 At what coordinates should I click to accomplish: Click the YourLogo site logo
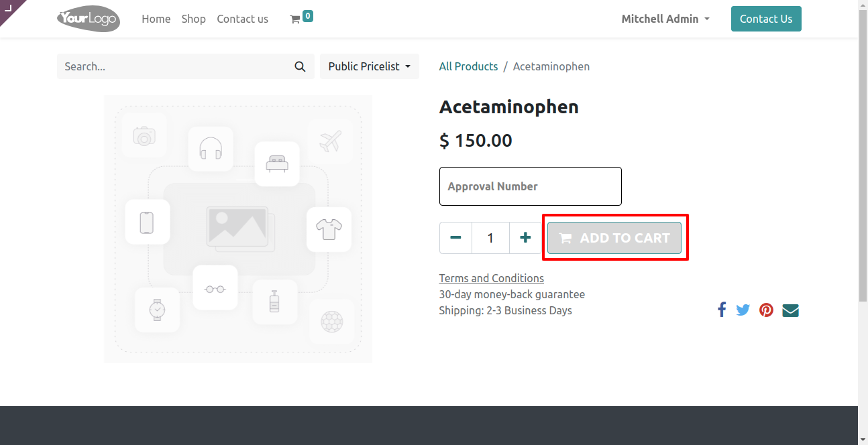tap(89, 19)
